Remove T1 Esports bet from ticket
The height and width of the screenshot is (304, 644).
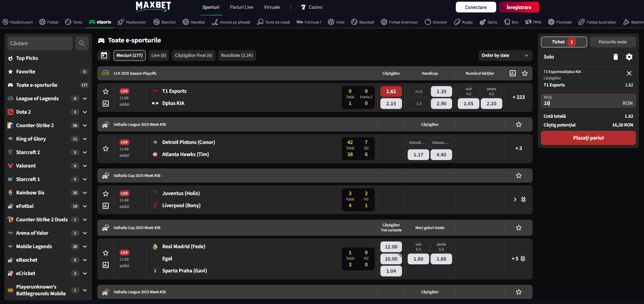tap(629, 73)
